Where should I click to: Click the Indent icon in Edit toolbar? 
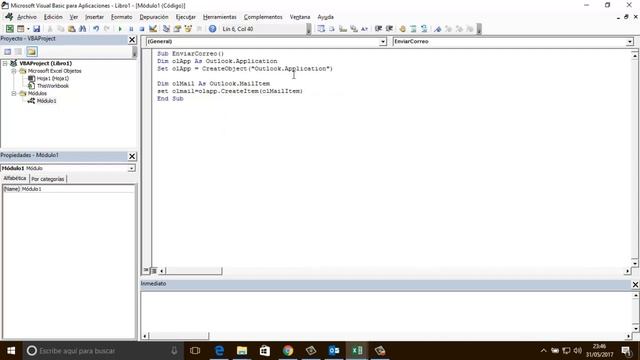378,29
